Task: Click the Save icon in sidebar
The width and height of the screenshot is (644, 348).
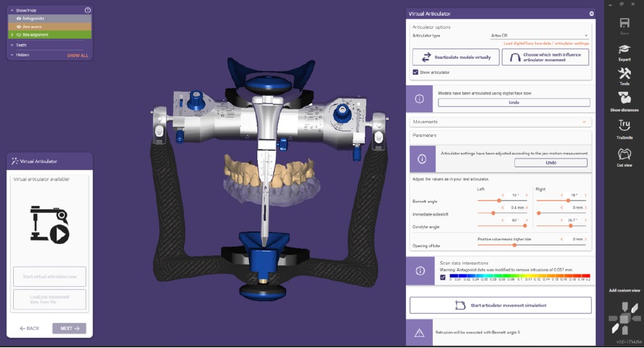Action: [x=624, y=25]
